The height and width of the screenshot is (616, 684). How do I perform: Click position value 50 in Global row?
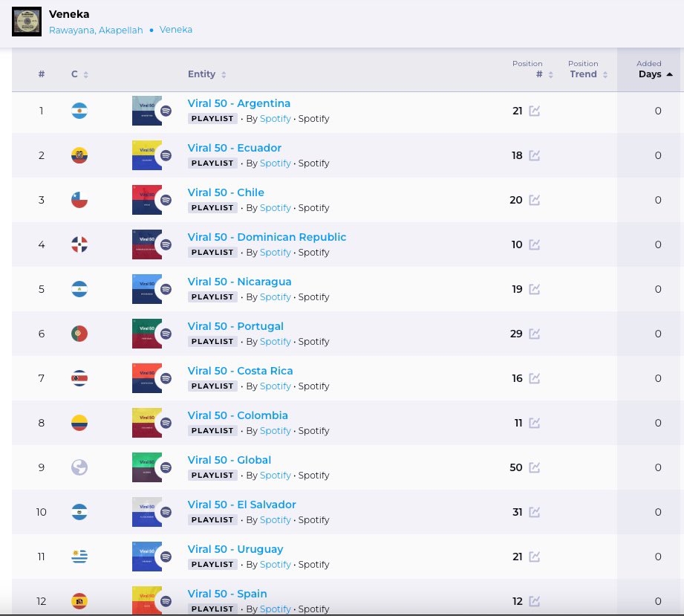pyautogui.click(x=516, y=467)
